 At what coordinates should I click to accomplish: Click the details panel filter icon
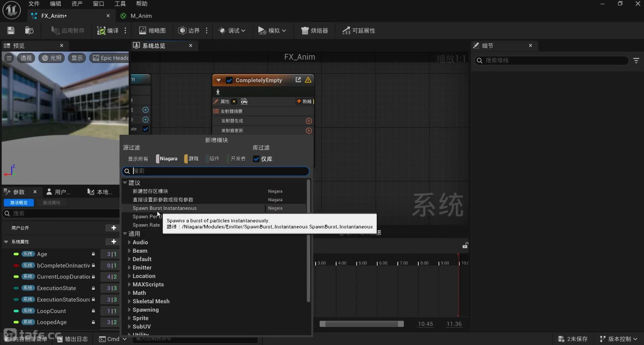[636, 60]
